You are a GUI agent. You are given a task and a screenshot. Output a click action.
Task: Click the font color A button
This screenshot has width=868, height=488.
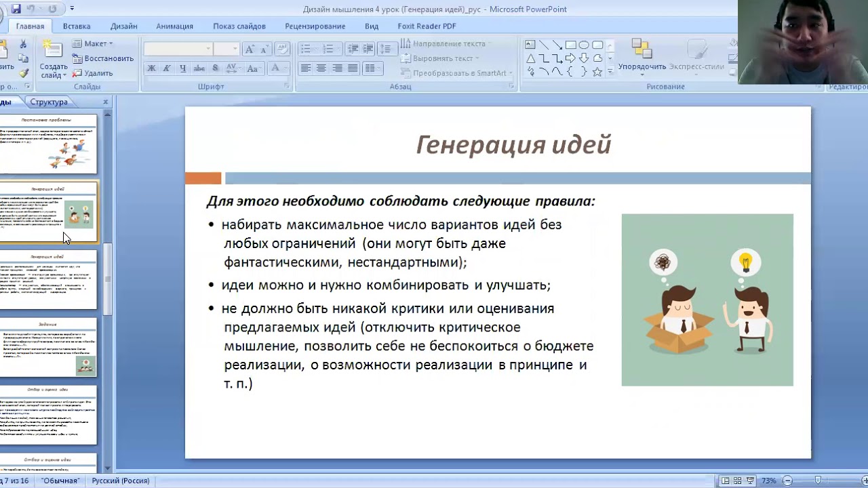coord(275,68)
